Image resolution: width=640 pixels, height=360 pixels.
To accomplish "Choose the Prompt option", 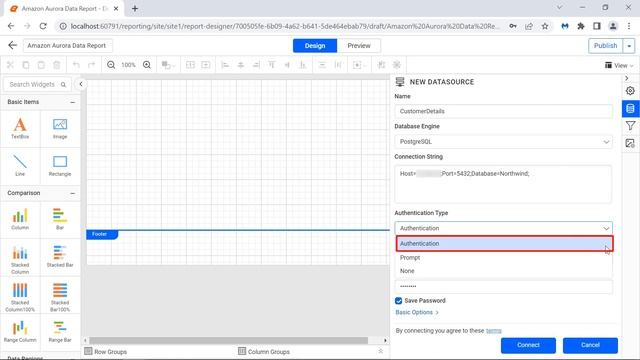I will (504, 258).
